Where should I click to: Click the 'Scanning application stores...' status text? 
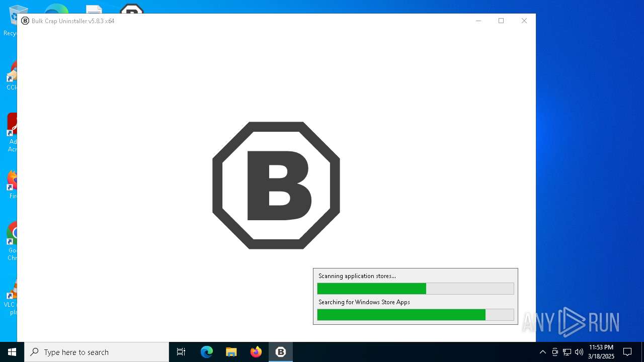click(x=357, y=276)
